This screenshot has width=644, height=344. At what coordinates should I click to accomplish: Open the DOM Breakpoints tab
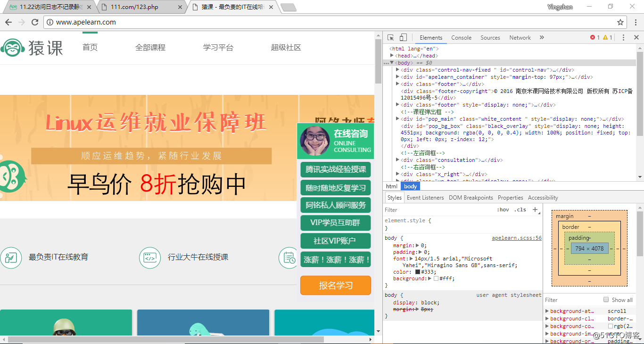[471, 198]
